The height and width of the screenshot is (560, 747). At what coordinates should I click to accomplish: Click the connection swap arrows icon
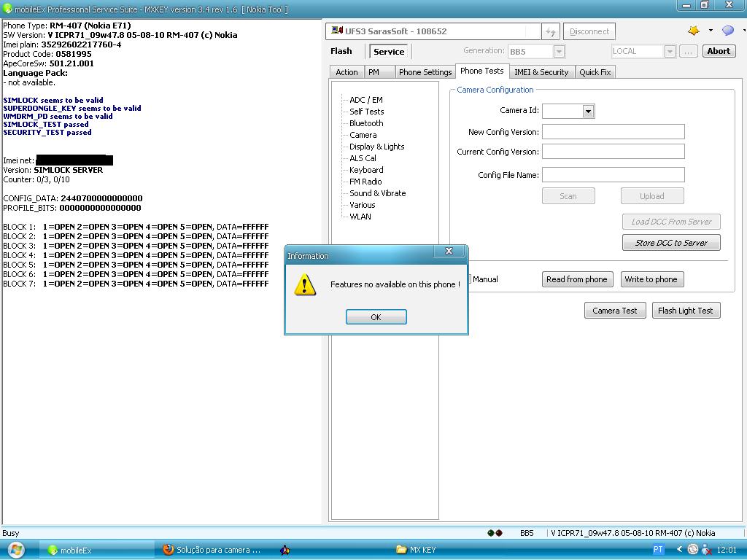click(x=550, y=31)
